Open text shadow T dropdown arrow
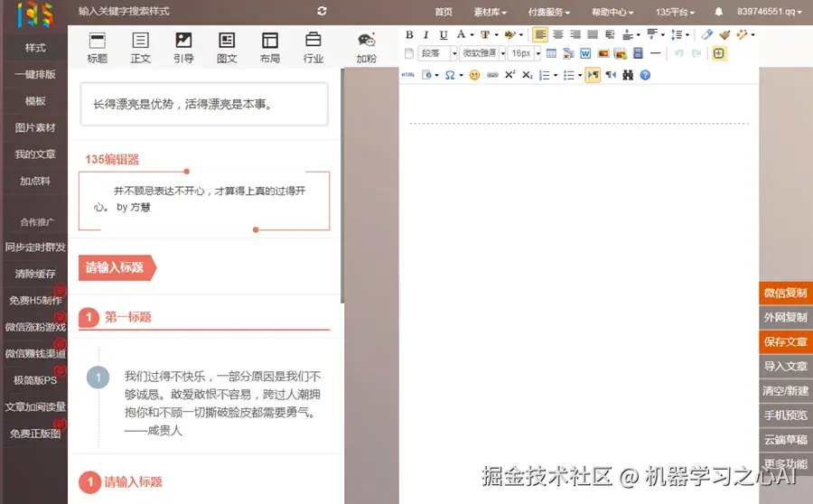This screenshot has height=504, width=813. tap(496, 35)
